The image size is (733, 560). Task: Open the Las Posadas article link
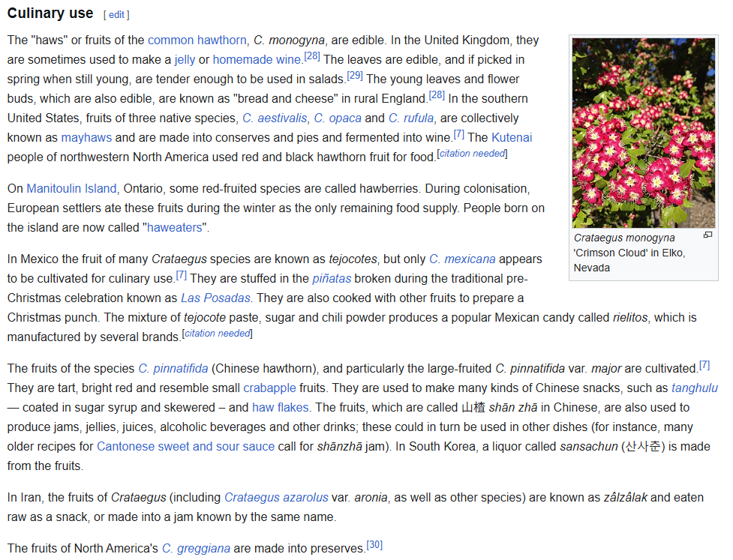pos(215,298)
